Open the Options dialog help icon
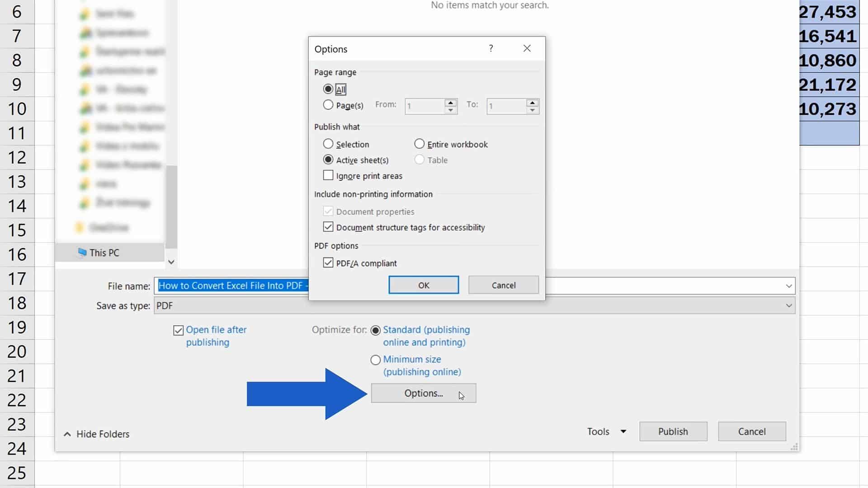 click(x=491, y=48)
